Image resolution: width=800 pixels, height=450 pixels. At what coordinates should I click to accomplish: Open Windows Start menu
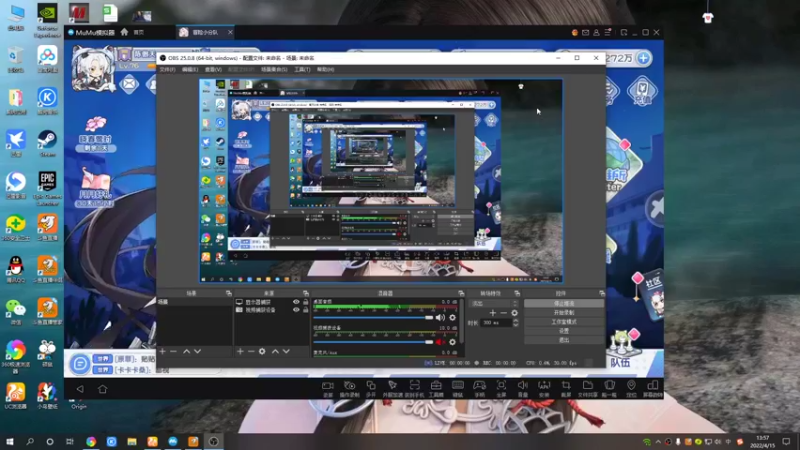point(10,441)
